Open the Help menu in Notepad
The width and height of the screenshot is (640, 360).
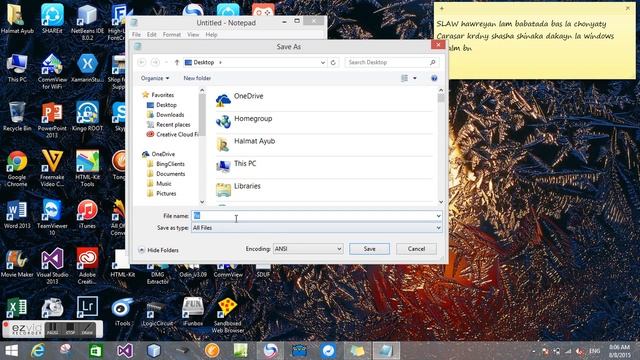pyautogui.click(x=211, y=35)
